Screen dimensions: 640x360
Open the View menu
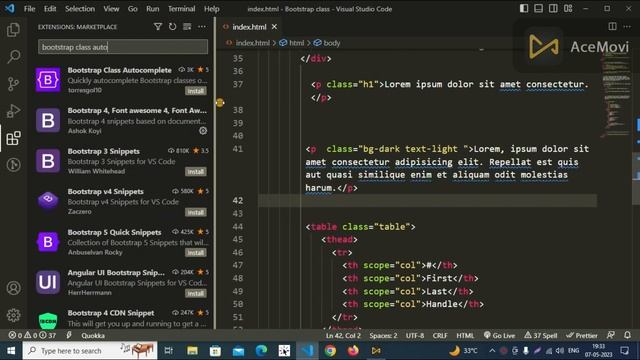[x=111, y=9]
